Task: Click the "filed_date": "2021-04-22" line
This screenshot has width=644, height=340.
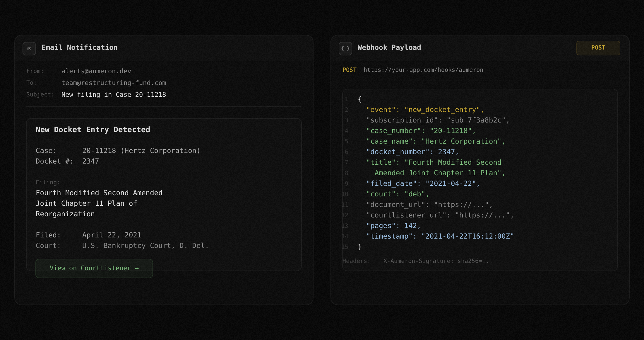Action: pyautogui.click(x=423, y=183)
